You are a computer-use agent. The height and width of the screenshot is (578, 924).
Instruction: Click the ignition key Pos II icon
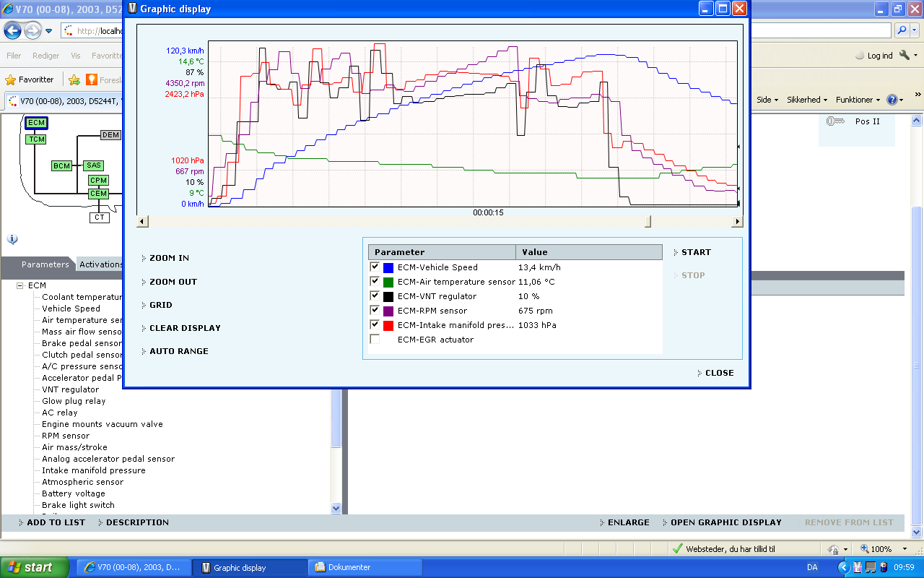835,121
